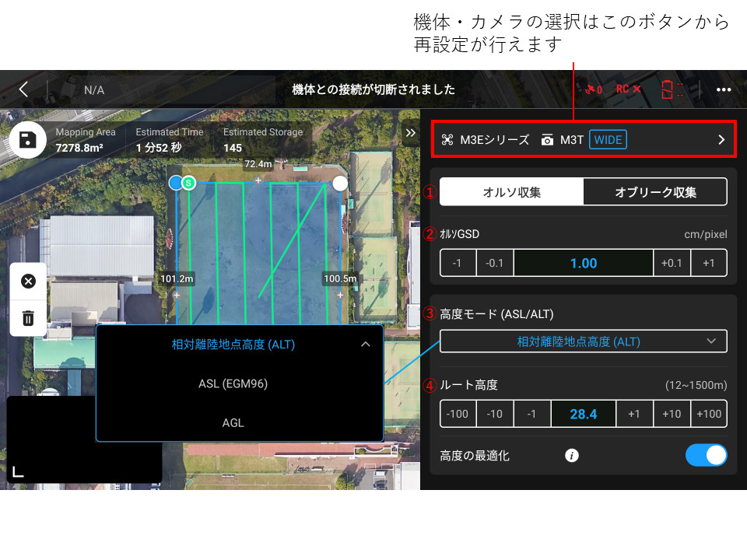Stay on the オルソ収集 tab

point(511,191)
